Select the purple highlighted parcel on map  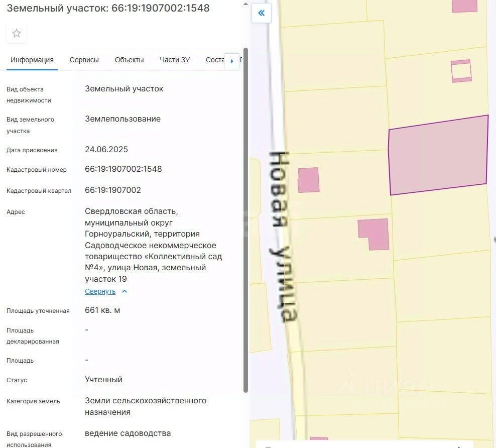[438, 156]
